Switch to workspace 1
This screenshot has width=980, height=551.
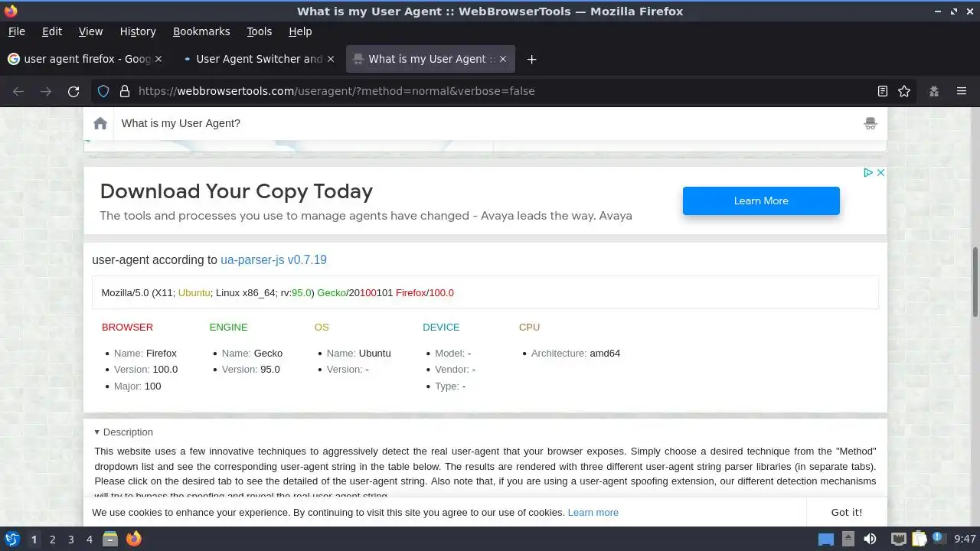click(34, 540)
